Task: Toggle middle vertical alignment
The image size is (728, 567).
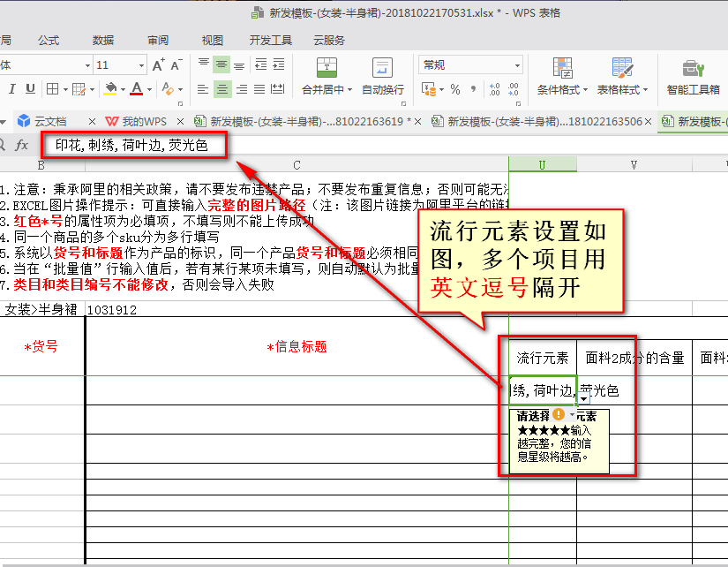Action: 221,64
